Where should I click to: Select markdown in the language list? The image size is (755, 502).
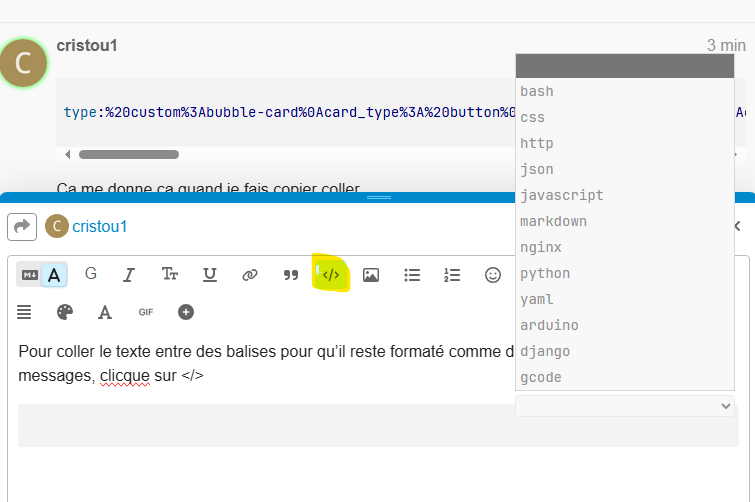coord(554,221)
